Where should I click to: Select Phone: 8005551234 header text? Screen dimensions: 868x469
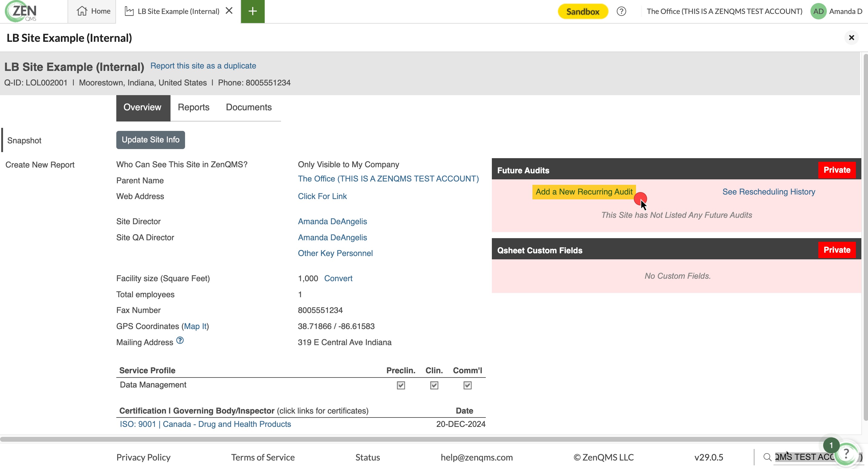(x=254, y=83)
